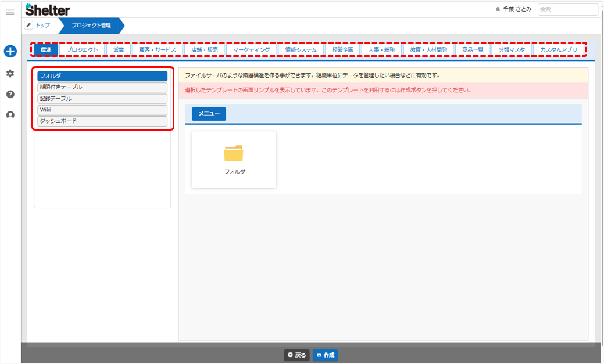This screenshot has width=604, height=364.
Task: Select the プロジェクト管理 breadcrumb
Action: (x=91, y=26)
